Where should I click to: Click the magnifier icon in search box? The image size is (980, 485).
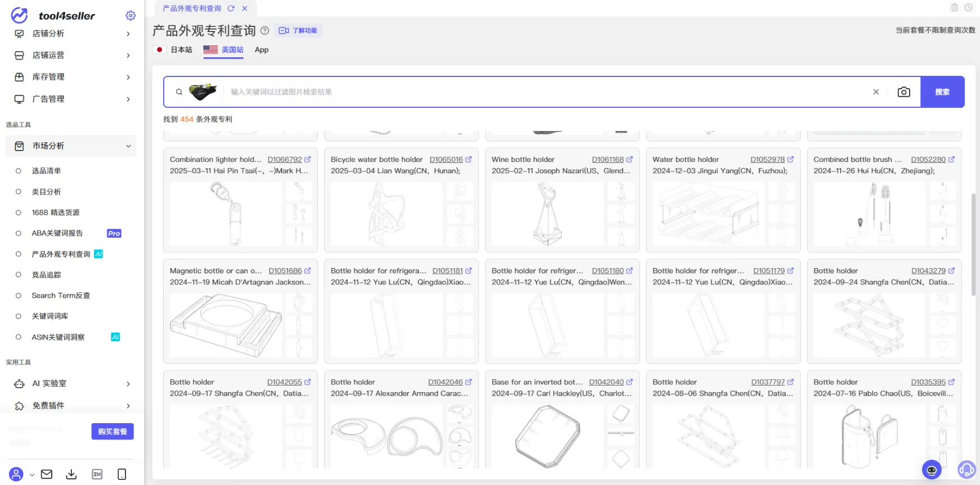point(179,92)
